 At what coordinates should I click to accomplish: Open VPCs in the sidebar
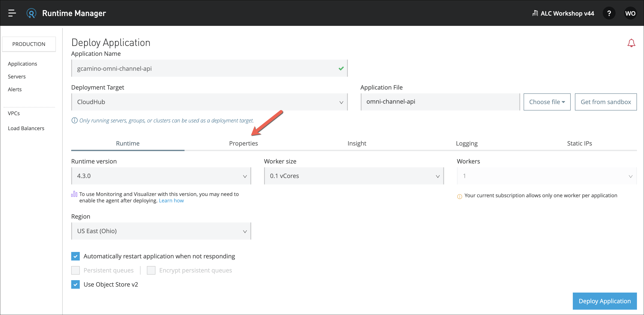coord(14,113)
